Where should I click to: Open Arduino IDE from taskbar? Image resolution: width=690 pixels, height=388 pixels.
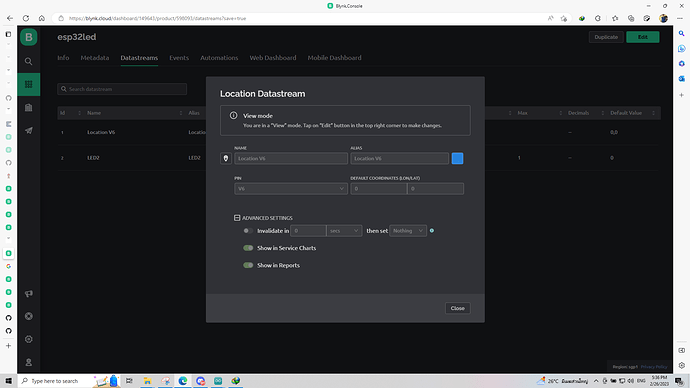pos(218,381)
